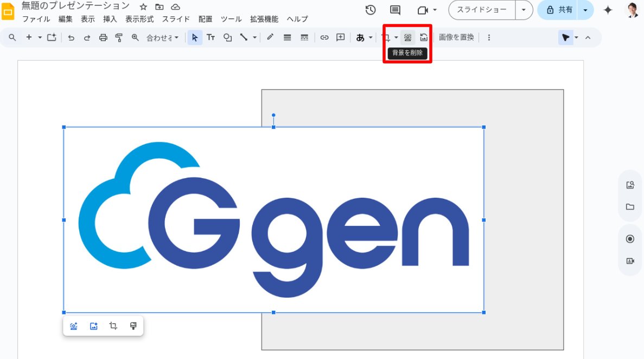The image size is (644, 359).
Task: Open the ファイル menu
Action: [36, 20]
